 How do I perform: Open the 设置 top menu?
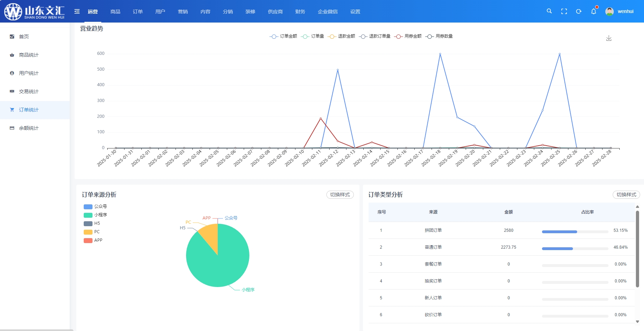coord(355,12)
